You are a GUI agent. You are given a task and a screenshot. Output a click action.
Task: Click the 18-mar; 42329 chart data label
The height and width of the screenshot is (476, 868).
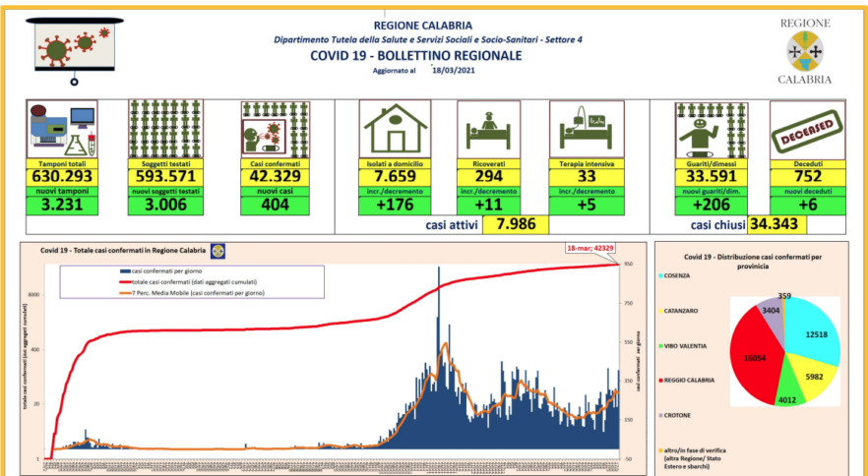pyautogui.click(x=590, y=249)
